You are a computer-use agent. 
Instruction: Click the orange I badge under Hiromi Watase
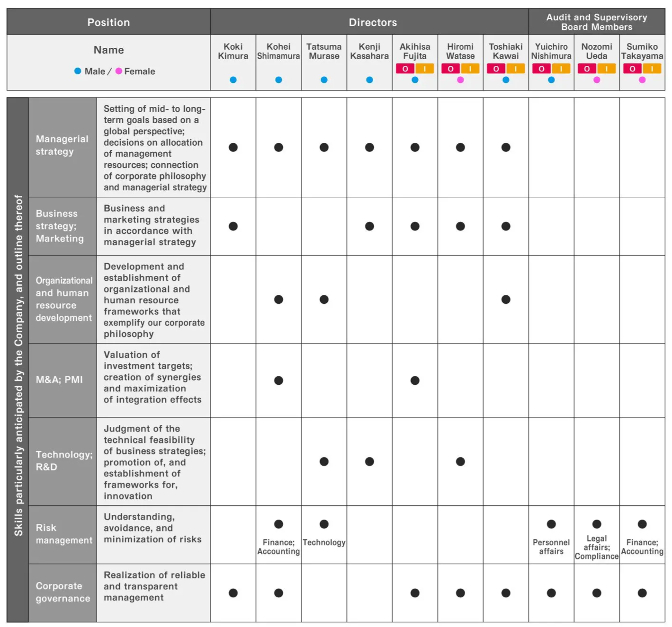tap(470, 69)
